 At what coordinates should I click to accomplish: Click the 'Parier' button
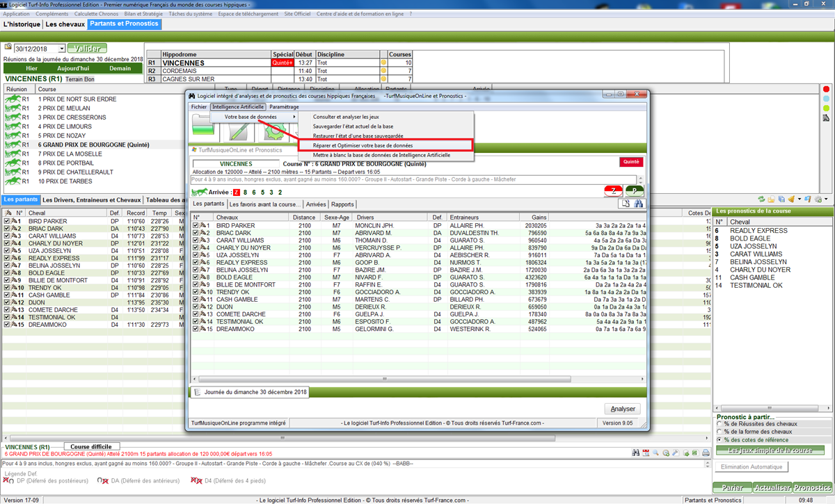732,487
